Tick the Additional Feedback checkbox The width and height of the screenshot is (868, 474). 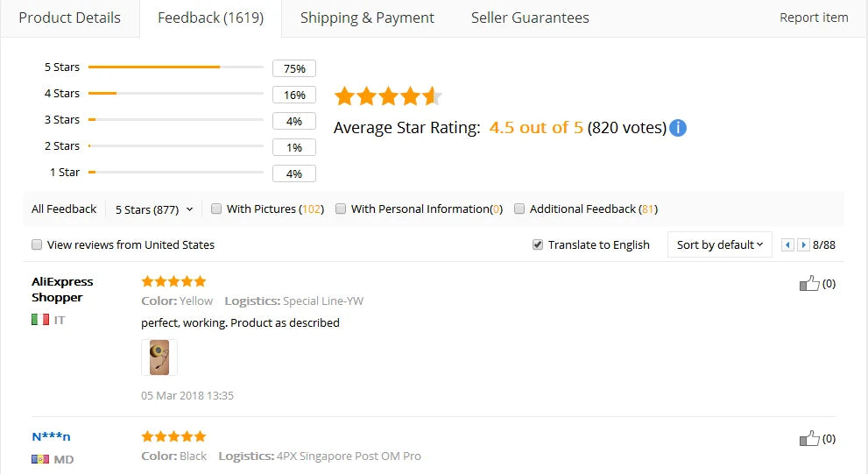click(x=519, y=209)
